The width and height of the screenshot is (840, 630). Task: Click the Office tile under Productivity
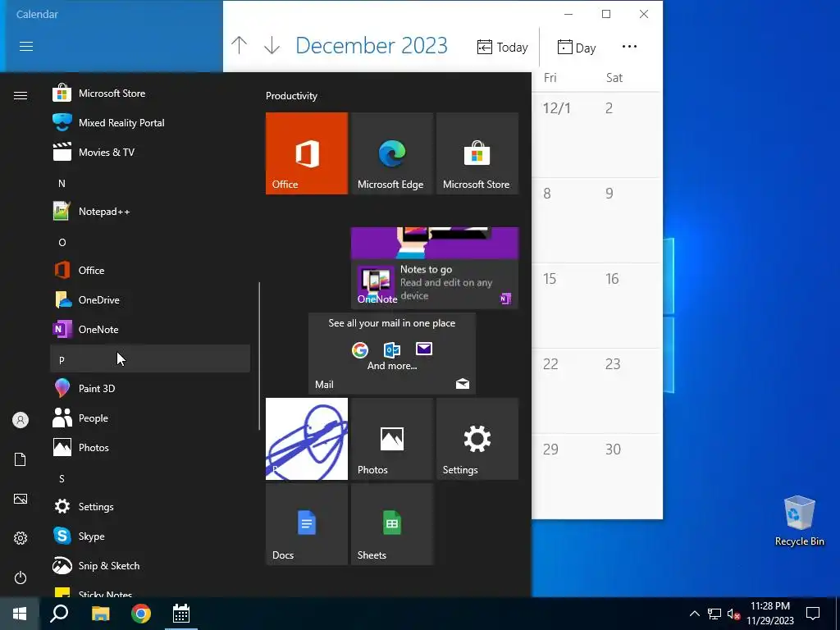[307, 153]
